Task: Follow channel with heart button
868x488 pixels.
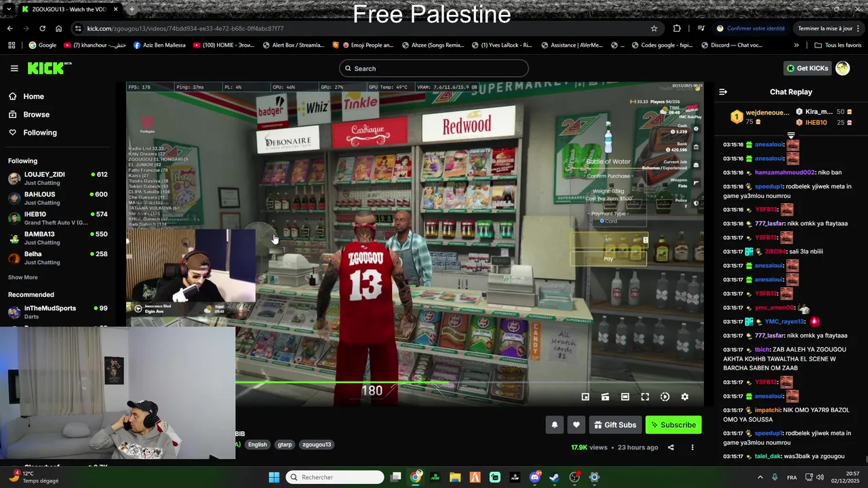Action: [576, 425]
